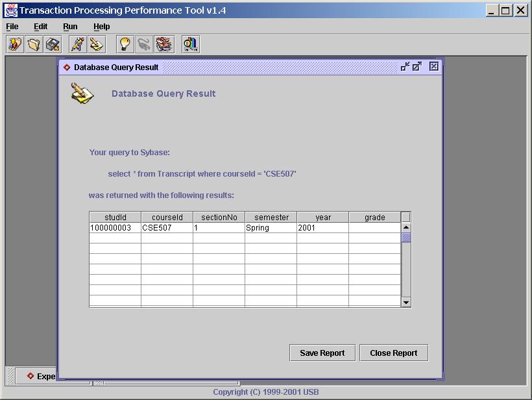Click the notepad icon in the query result header

81,95
